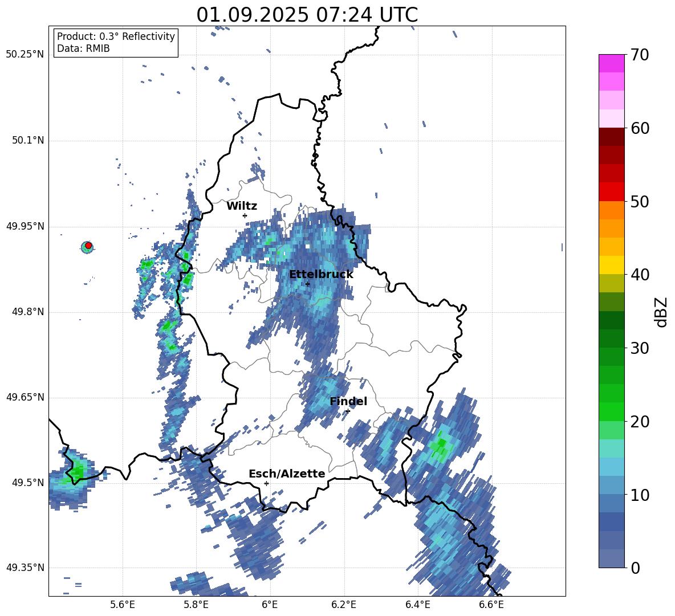The width and height of the screenshot is (675, 616).
Task: Click the magenta top band of the colorbar
Action: click(x=611, y=63)
